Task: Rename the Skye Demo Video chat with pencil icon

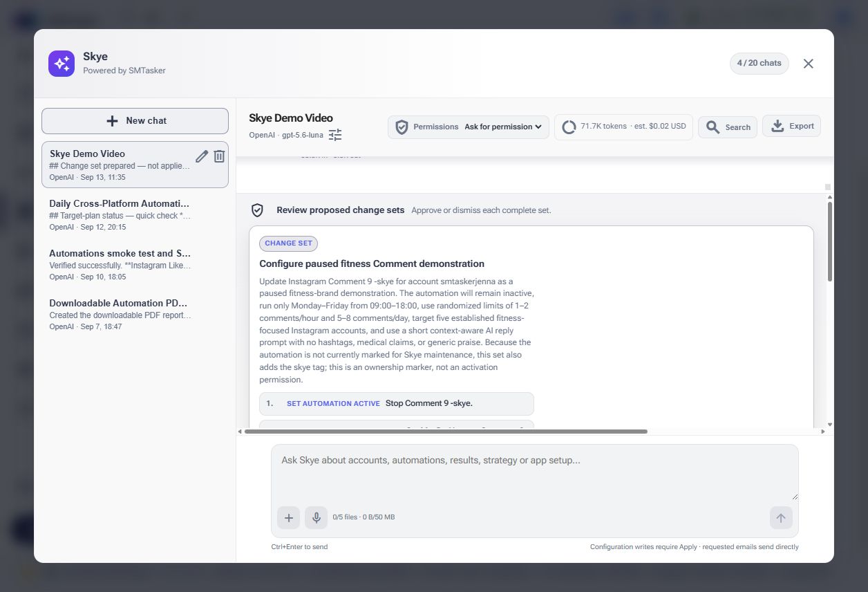Action: coord(202,156)
